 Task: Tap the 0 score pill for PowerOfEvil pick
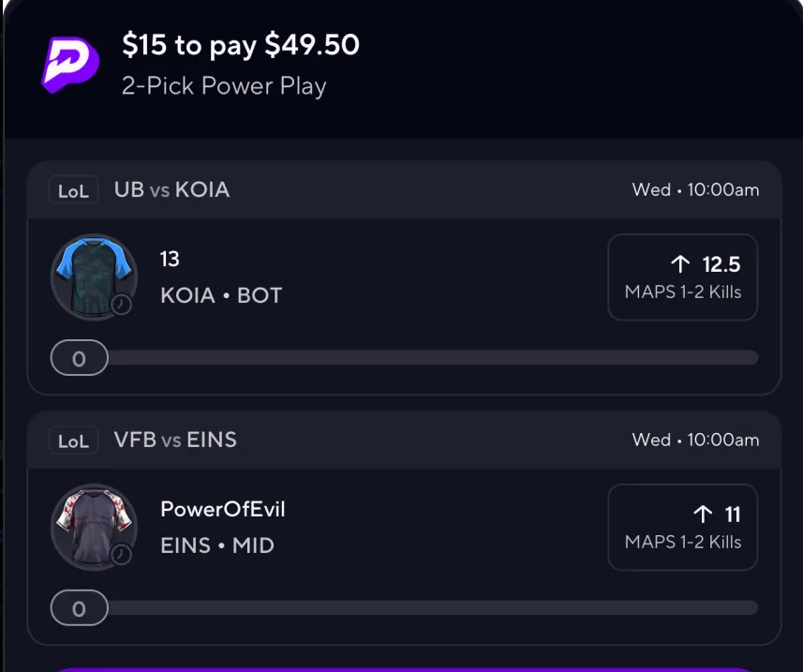[80, 608]
